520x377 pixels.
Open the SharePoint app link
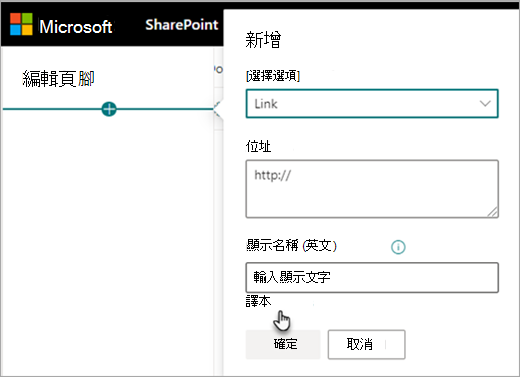tap(182, 25)
